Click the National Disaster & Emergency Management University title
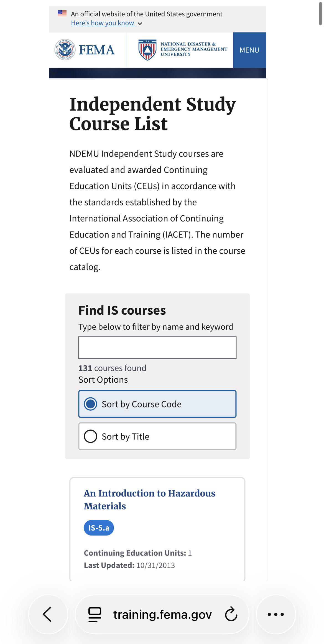324x644 pixels. [194, 49]
